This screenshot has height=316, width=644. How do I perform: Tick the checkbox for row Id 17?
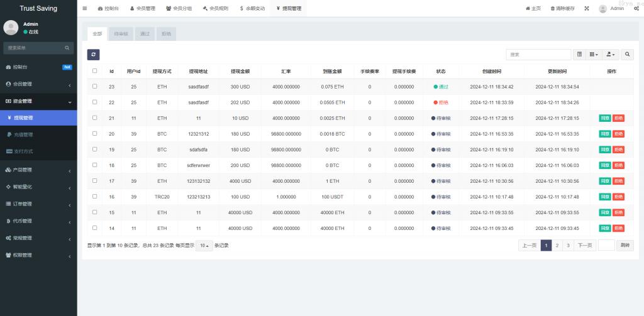[x=95, y=181]
